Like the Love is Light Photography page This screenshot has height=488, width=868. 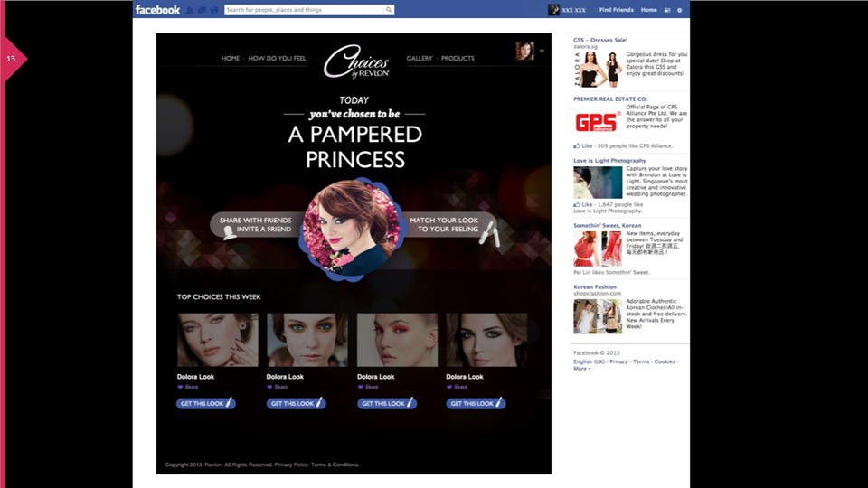(x=583, y=204)
